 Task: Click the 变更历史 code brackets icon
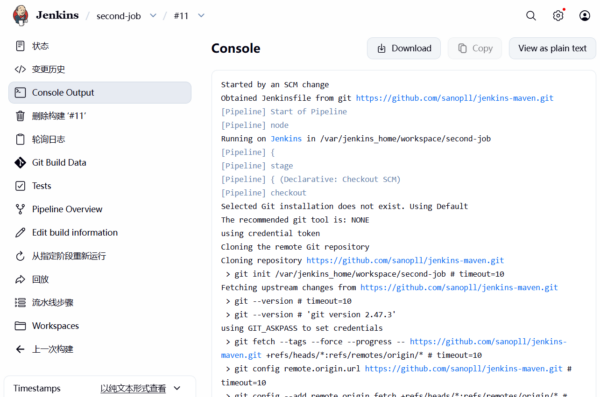click(x=20, y=69)
